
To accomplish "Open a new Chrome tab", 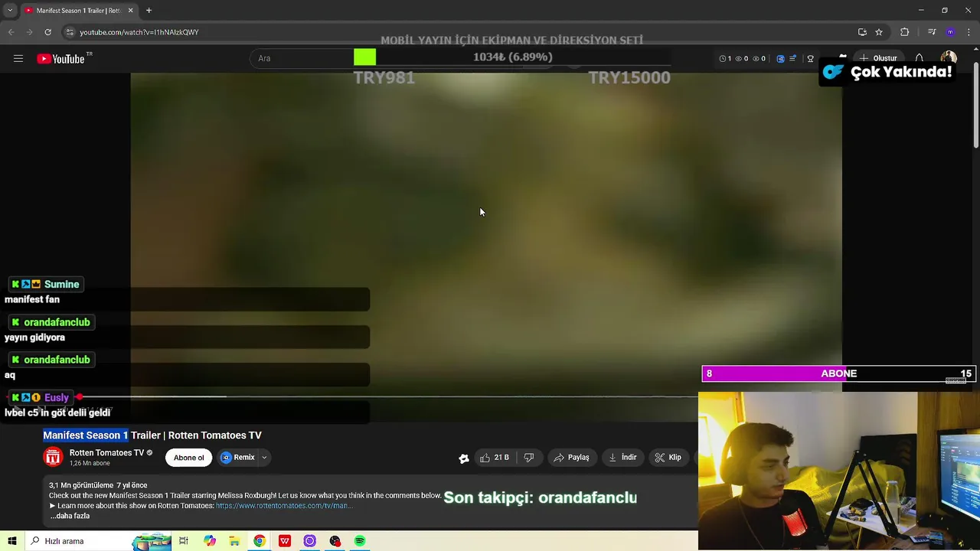I will click(x=149, y=10).
